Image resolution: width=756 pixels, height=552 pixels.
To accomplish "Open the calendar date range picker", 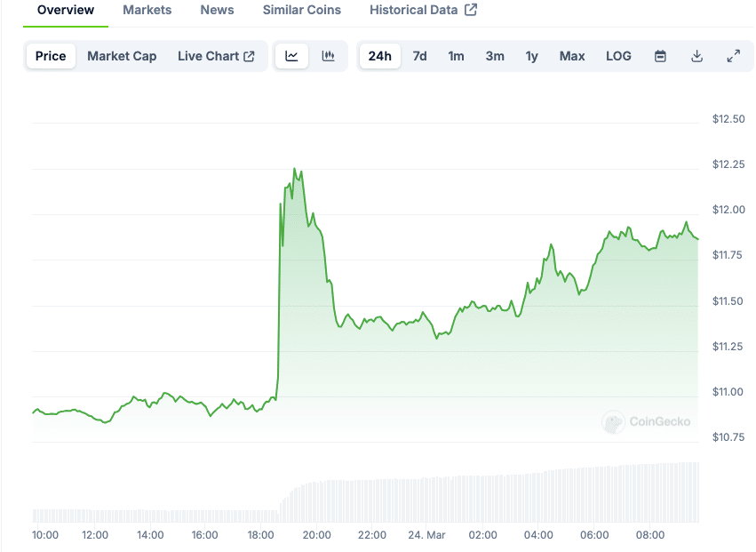I will [660, 56].
